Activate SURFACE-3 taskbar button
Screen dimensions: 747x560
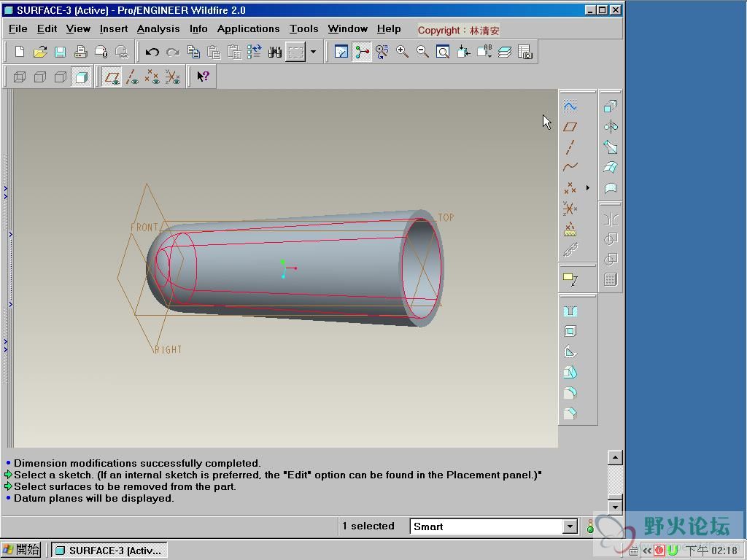(109, 550)
